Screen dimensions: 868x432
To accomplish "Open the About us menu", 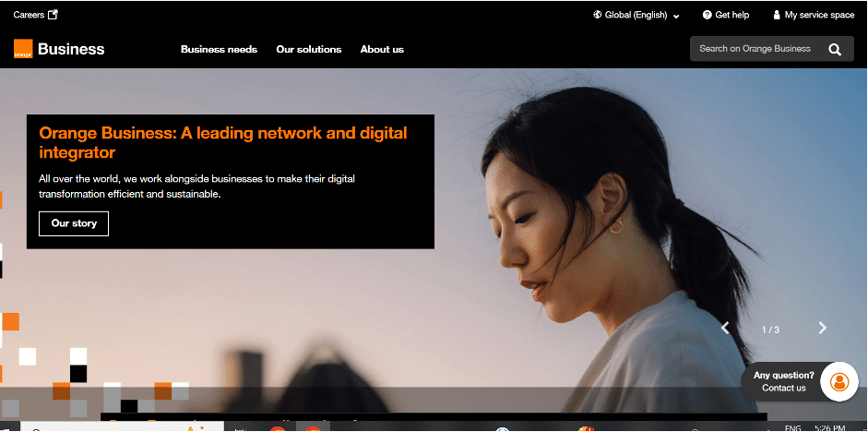I will 382,49.
